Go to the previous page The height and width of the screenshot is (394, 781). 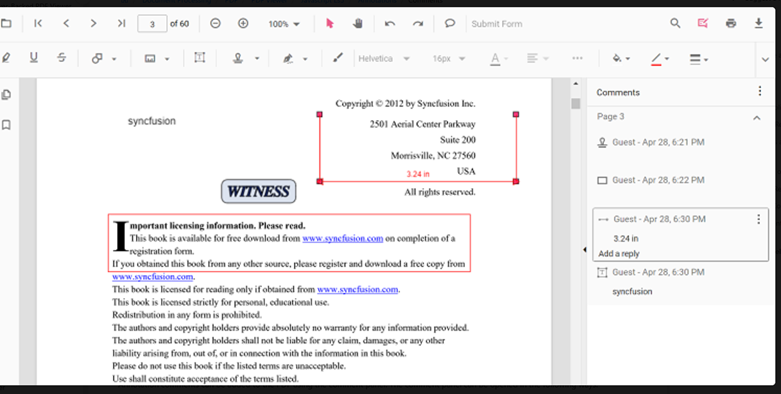pyautogui.click(x=66, y=23)
